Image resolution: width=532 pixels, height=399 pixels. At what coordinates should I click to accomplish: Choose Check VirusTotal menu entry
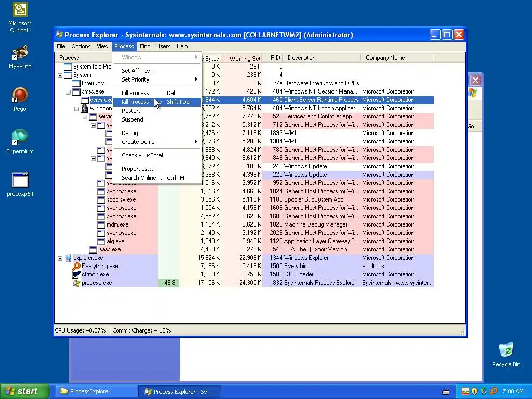(x=157, y=155)
